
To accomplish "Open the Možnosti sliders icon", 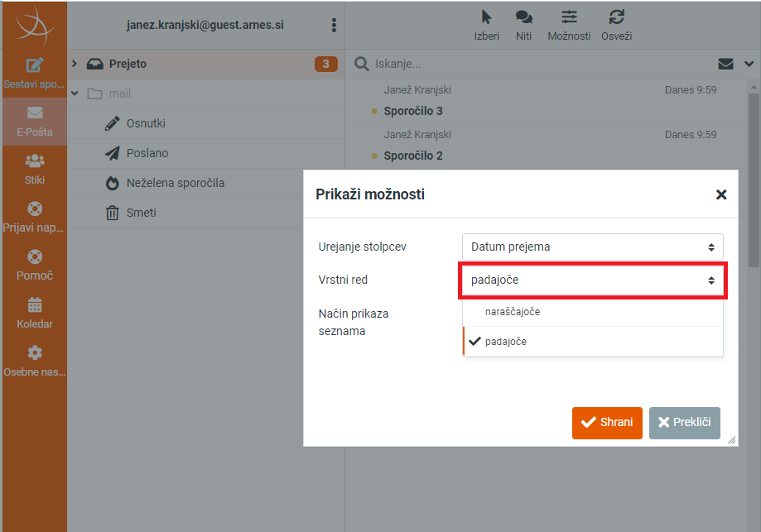I will [x=569, y=17].
